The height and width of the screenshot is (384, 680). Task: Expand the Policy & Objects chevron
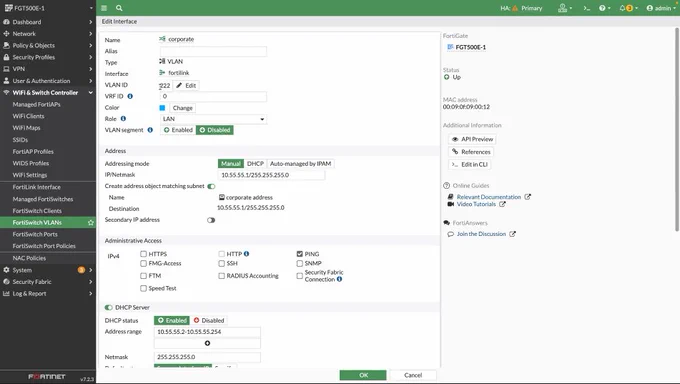pyautogui.click(x=91, y=45)
